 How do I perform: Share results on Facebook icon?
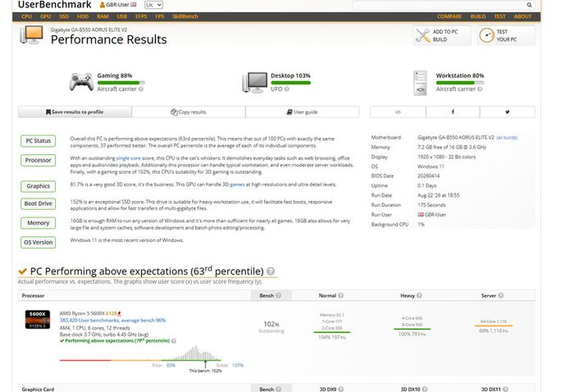point(453,112)
